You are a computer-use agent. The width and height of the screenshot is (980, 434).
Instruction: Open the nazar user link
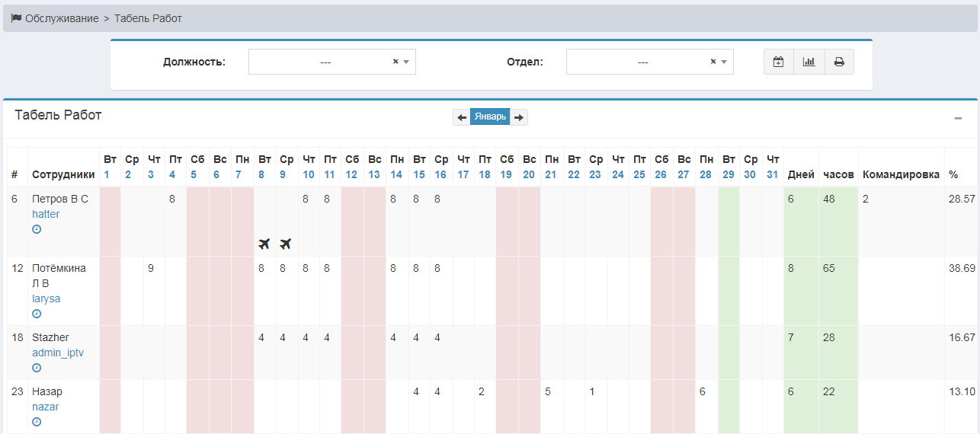(45, 407)
